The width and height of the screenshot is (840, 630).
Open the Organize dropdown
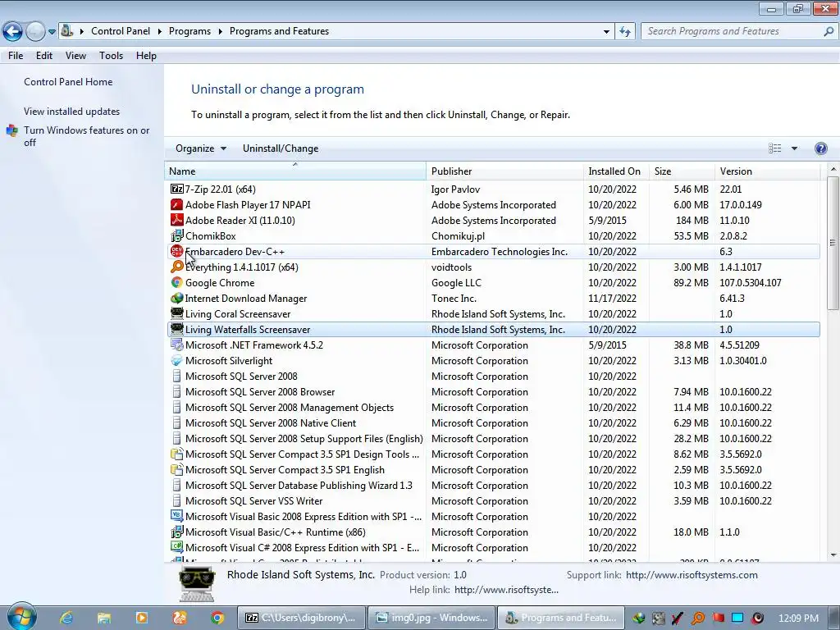(x=201, y=148)
